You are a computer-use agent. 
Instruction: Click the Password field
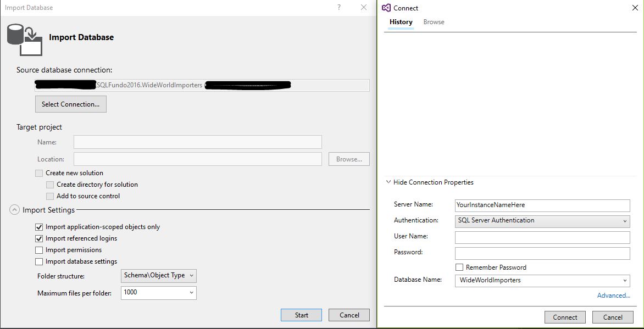[542, 253]
